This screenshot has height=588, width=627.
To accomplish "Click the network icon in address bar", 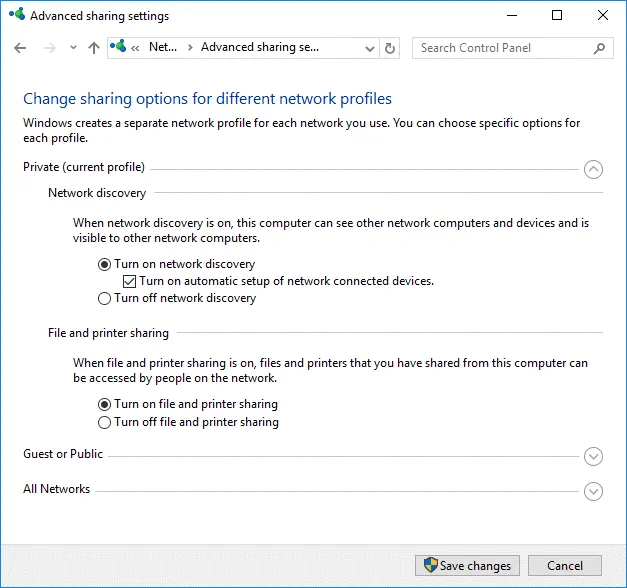I will [x=120, y=47].
